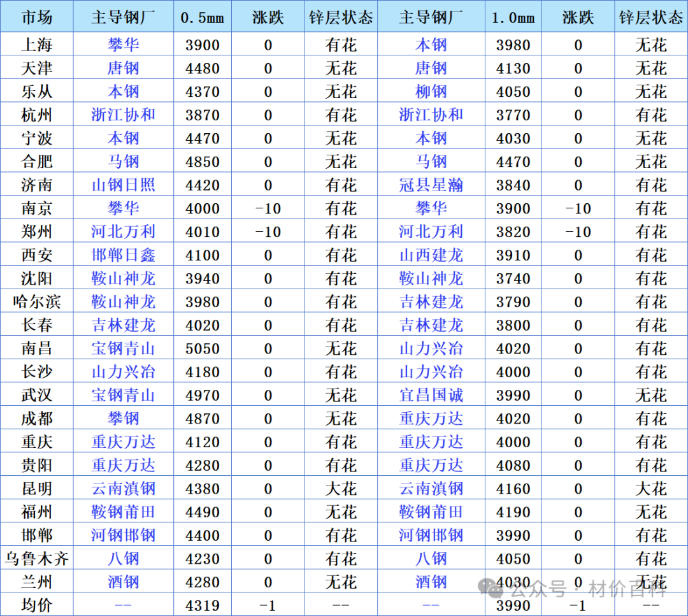688x616 pixels.
Task: Select the 0.5mm column header
Action: pos(203,17)
